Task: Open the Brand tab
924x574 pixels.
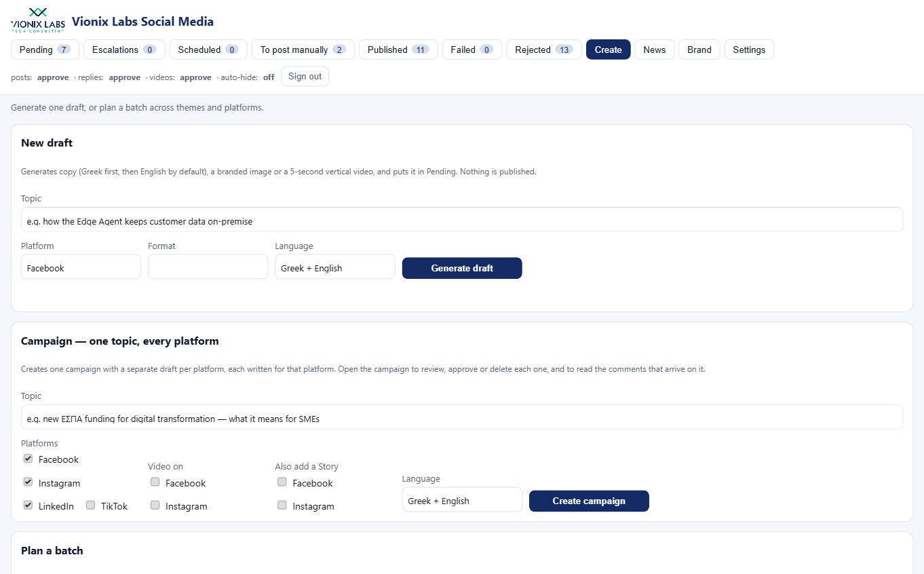Action: coord(699,50)
